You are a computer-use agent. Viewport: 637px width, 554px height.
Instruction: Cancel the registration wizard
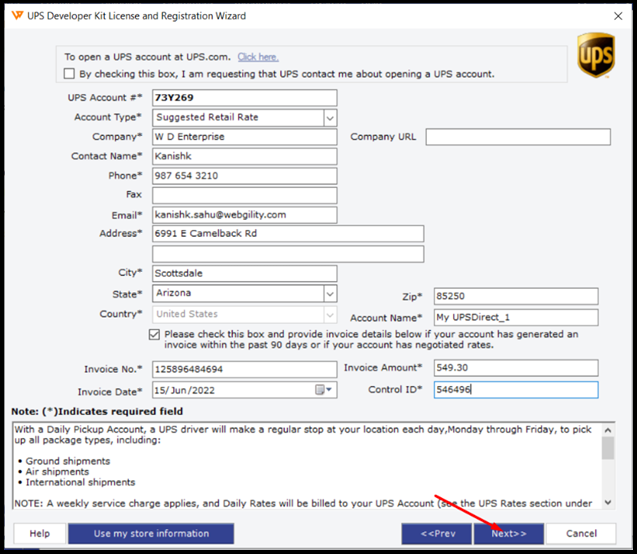click(581, 533)
